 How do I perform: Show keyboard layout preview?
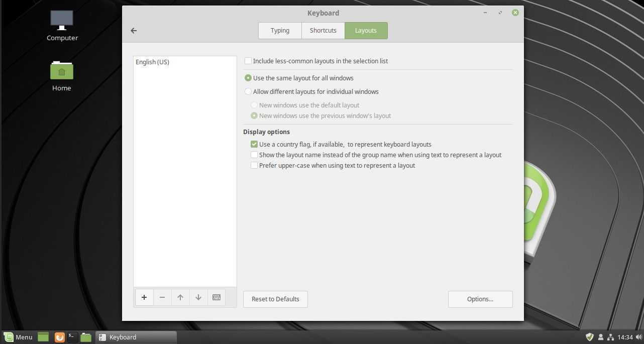217,297
